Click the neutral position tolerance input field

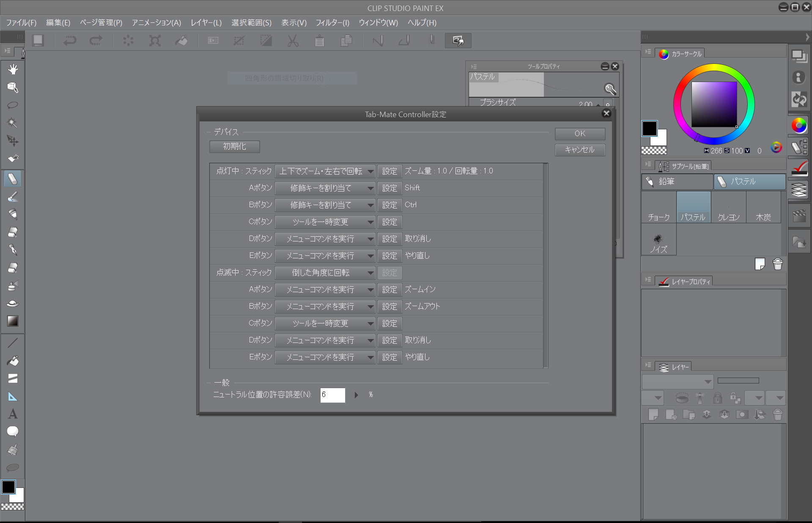pyautogui.click(x=332, y=395)
